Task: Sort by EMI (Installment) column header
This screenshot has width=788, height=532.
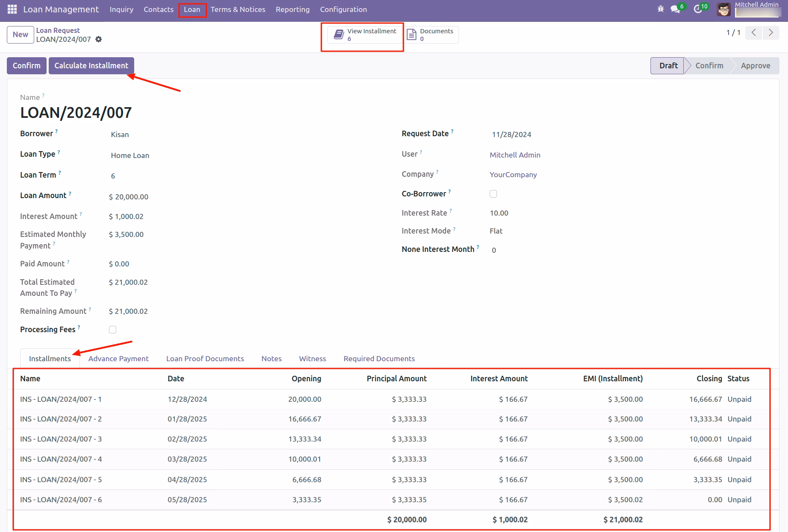Action: pyautogui.click(x=613, y=379)
